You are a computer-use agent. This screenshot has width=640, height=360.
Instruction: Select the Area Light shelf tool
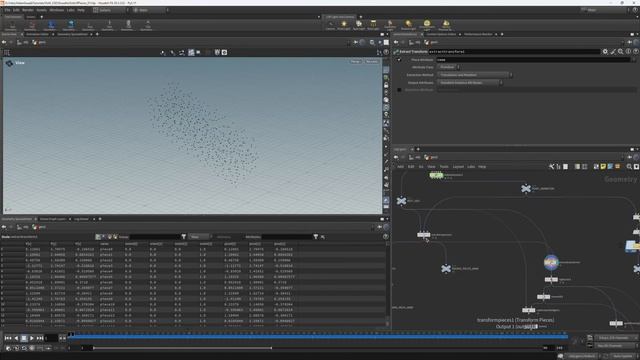click(x=373, y=25)
